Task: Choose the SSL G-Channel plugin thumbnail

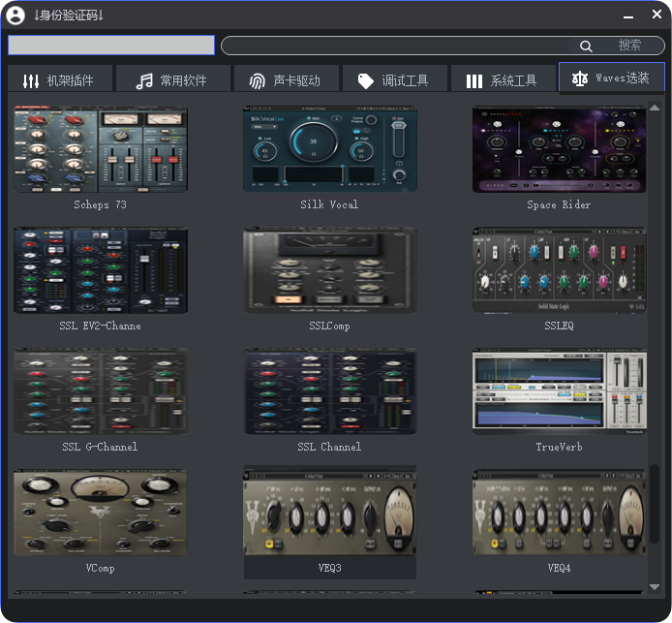Action: point(101,391)
